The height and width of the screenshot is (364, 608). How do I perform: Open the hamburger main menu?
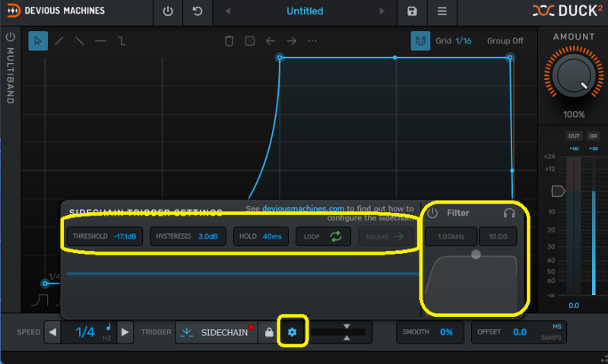coord(442,11)
